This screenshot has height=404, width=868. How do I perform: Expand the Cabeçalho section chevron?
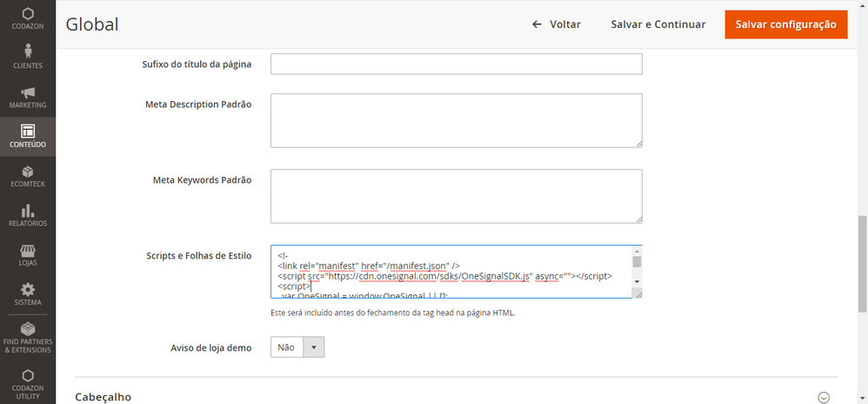point(824,397)
